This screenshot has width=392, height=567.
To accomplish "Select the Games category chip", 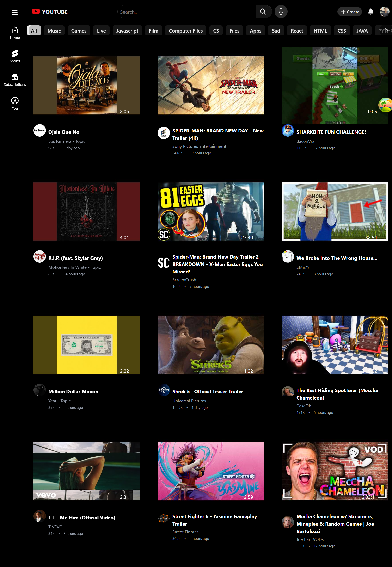I will coord(79,31).
